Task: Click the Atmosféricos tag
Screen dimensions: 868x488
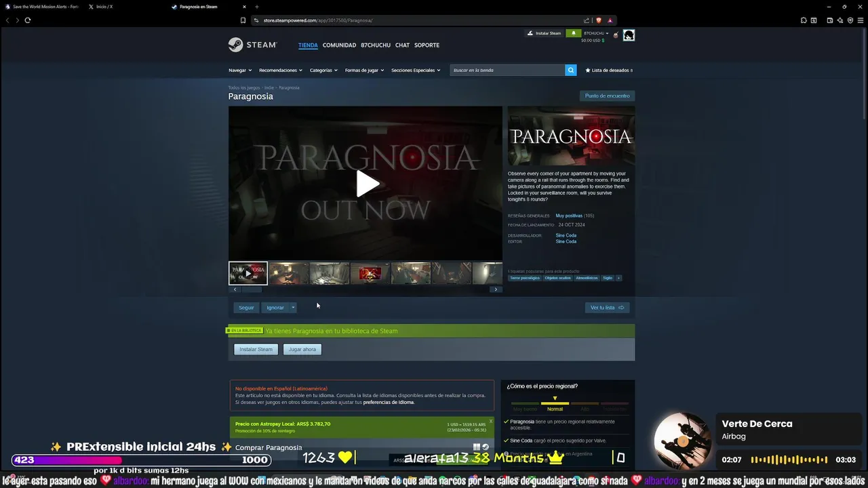Action: click(x=587, y=278)
